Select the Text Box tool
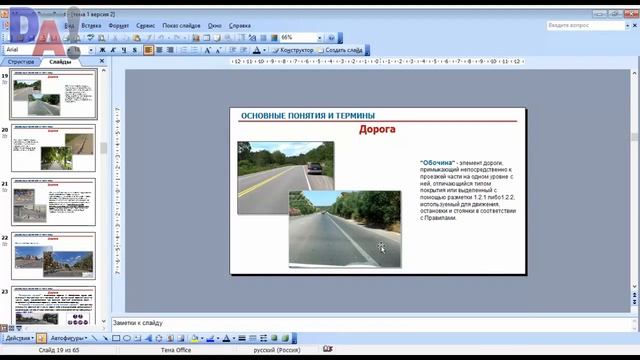 click(x=138, y=338)
